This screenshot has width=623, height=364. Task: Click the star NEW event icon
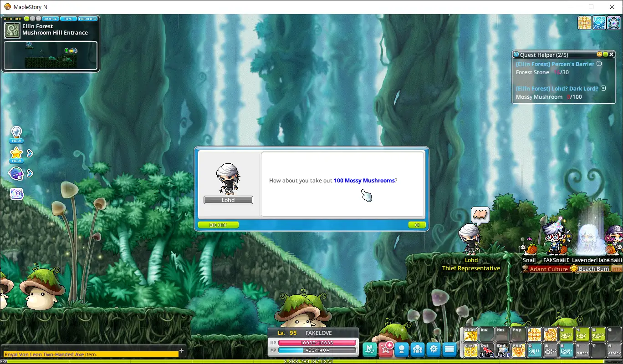(16, 155)
